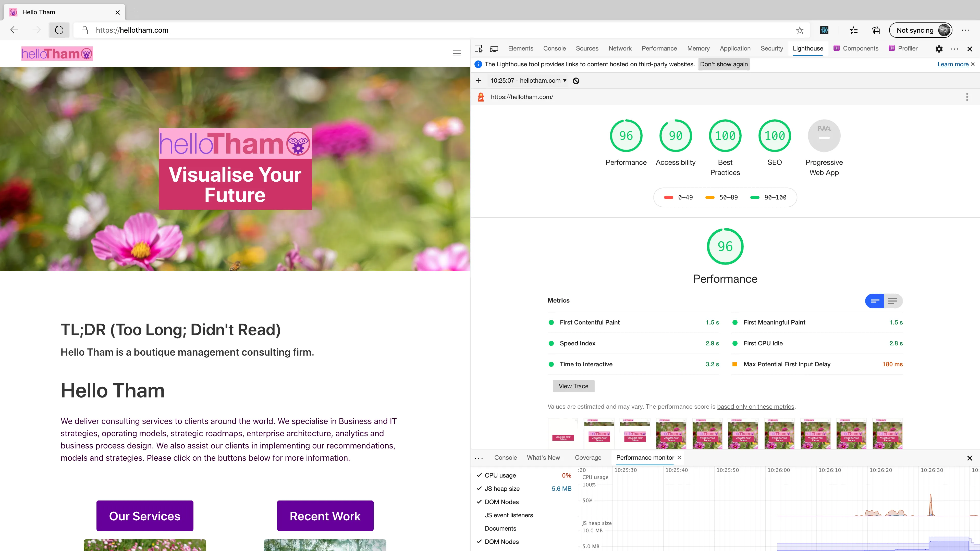Image resolution: width=980 pixels, height=551 pixels.
Task: Open the site hamburger menu
Action: (457, 54)
